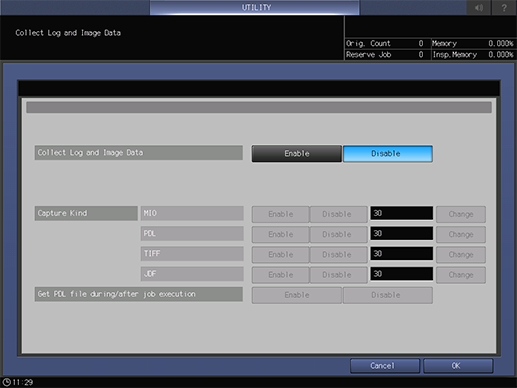
Task: Disable MIO capture kind
Action: (x=338, y=214)
